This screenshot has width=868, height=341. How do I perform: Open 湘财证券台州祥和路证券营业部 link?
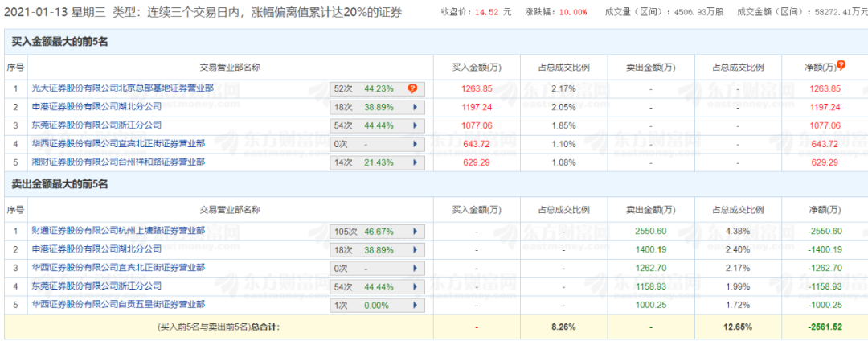(117, 162)
